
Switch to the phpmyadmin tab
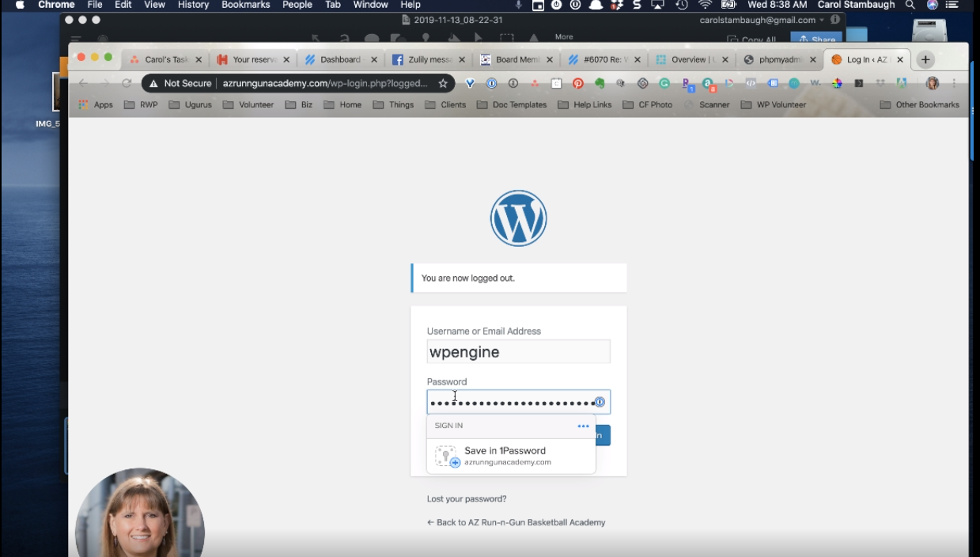tap(778, 59)
